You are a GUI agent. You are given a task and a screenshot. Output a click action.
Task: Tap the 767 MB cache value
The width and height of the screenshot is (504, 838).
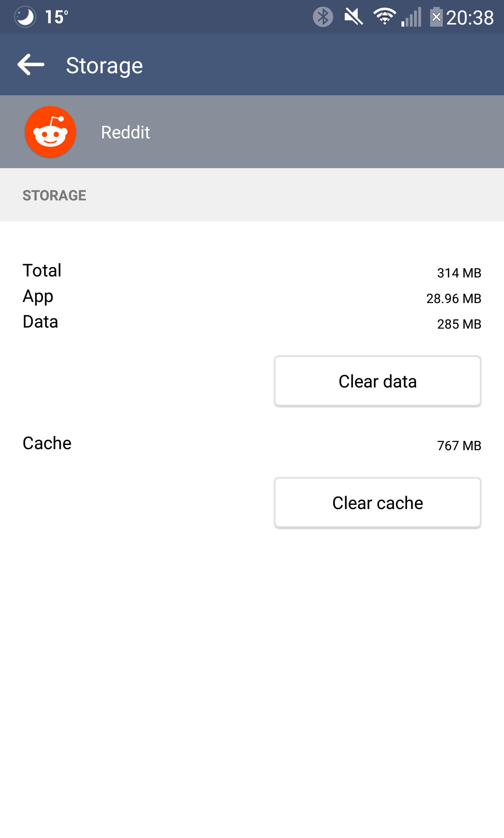tap(459, 446)
